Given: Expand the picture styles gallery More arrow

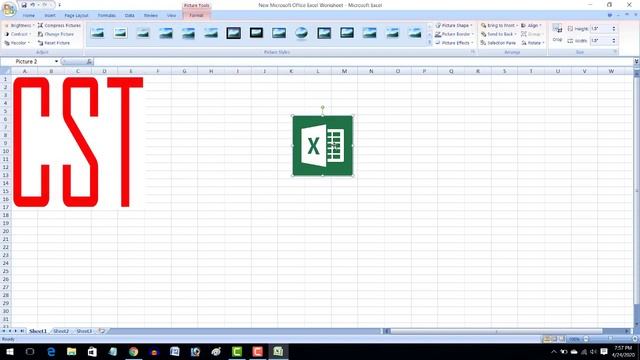Looking at the screenshot, I should click(429, 43).
